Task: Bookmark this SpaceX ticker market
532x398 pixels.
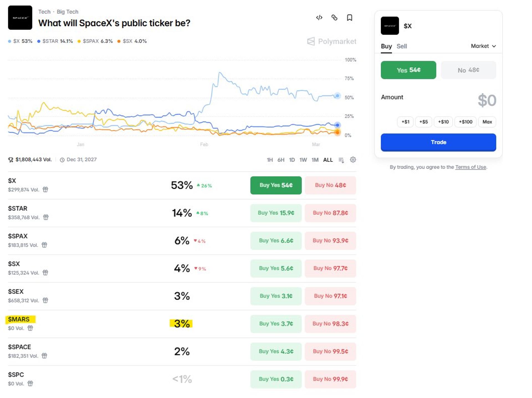Action: [x=350, y=18]
